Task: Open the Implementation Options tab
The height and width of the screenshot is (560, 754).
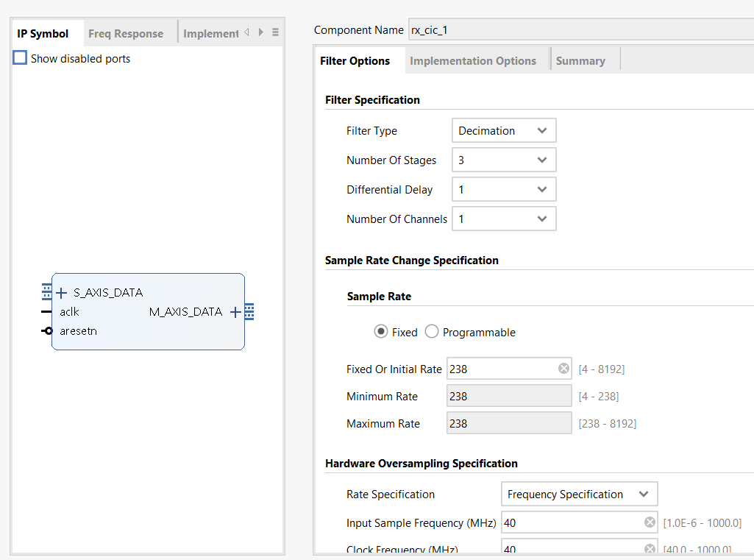Action: (473, 61)
